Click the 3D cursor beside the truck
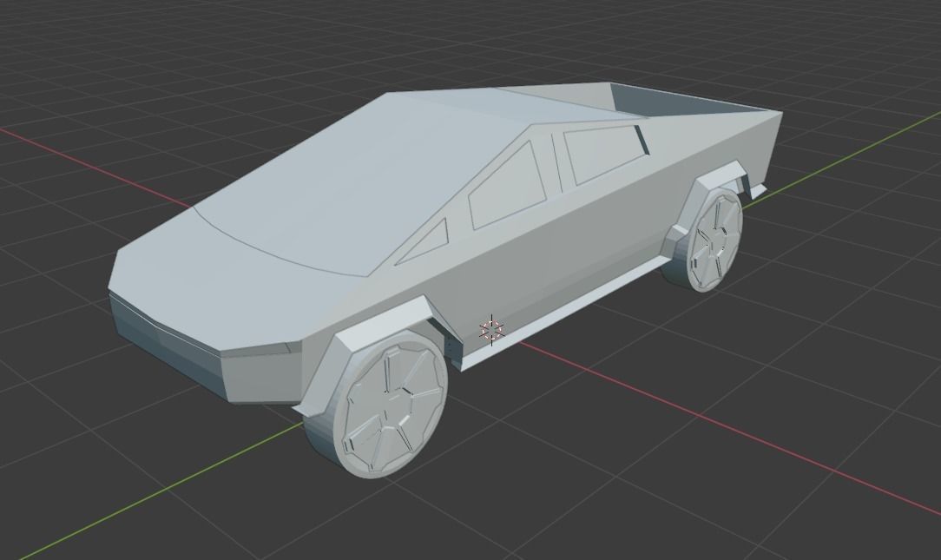 [x=491, y=328]
